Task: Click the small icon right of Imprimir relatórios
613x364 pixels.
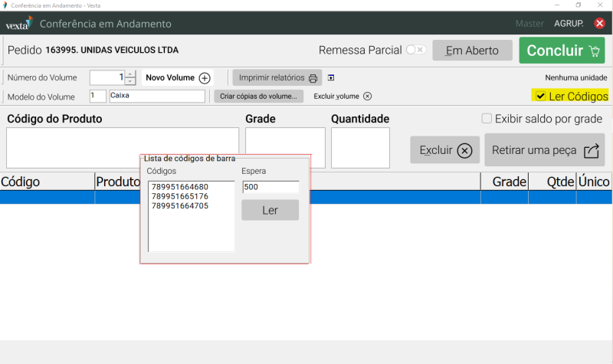Action: [x=330, y=77]
